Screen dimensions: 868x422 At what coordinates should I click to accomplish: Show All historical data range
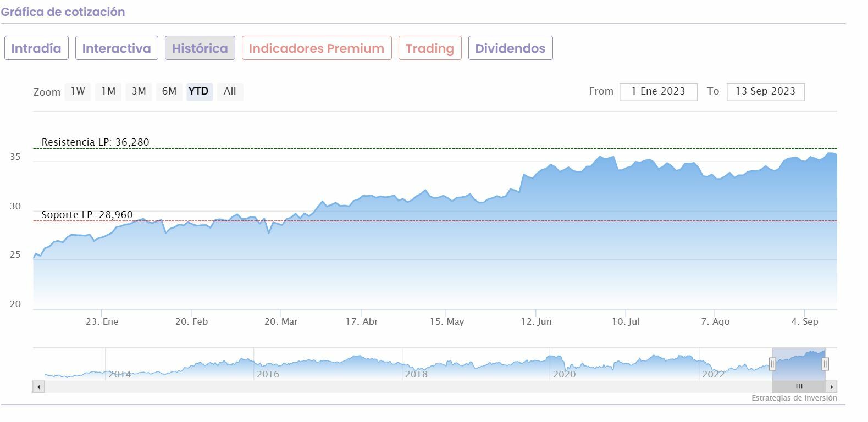click(230, 91)
